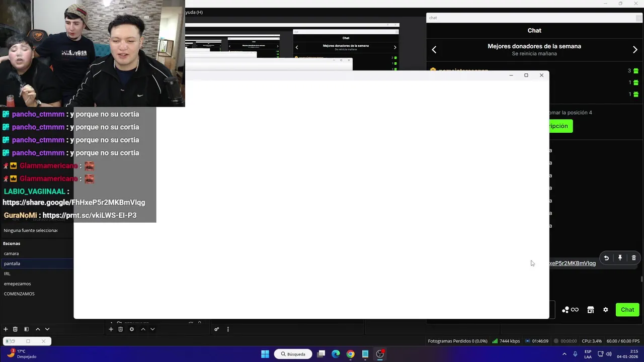Click the CPU: 3.4% status entry
Image resolution: width=644 pixels, height=362 pixels.
click(x=591, y=341)
